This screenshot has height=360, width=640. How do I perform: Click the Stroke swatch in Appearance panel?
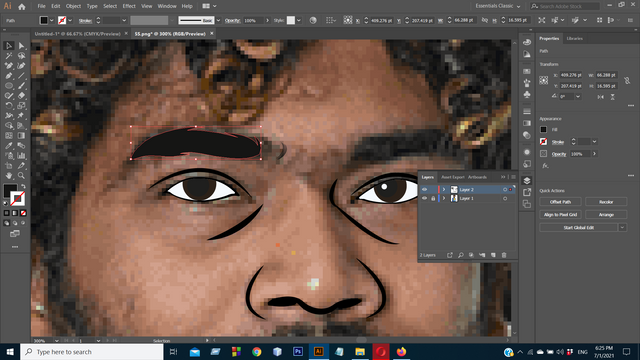543,142
